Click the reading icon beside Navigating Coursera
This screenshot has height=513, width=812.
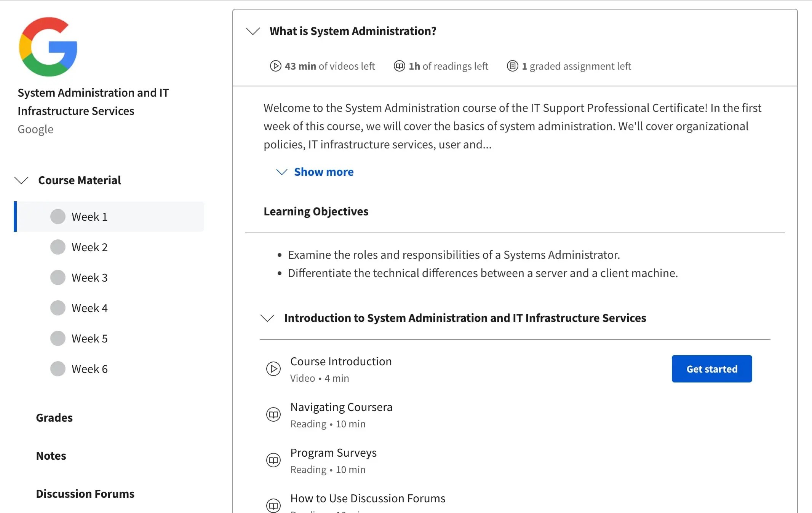point(273,414)
